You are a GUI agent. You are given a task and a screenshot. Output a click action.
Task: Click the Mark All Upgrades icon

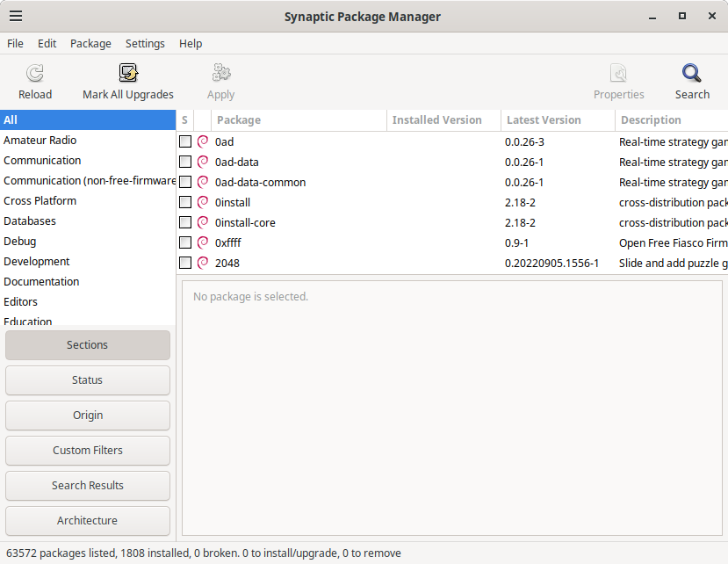point(128,73)
